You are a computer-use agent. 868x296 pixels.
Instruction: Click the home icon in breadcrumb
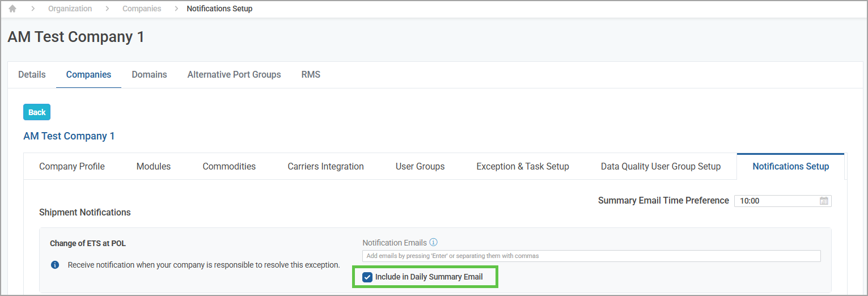[12, 9]
